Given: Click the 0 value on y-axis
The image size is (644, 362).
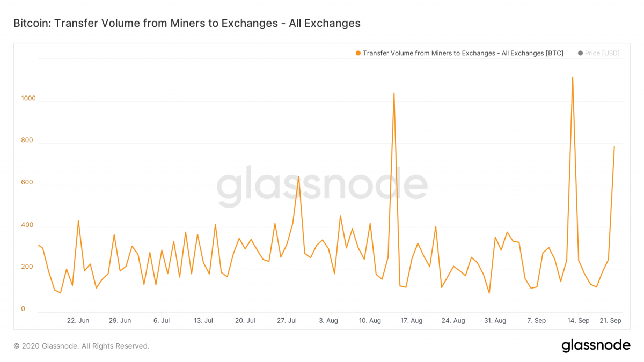Looking at the screenshot, I should click(23, 309).
